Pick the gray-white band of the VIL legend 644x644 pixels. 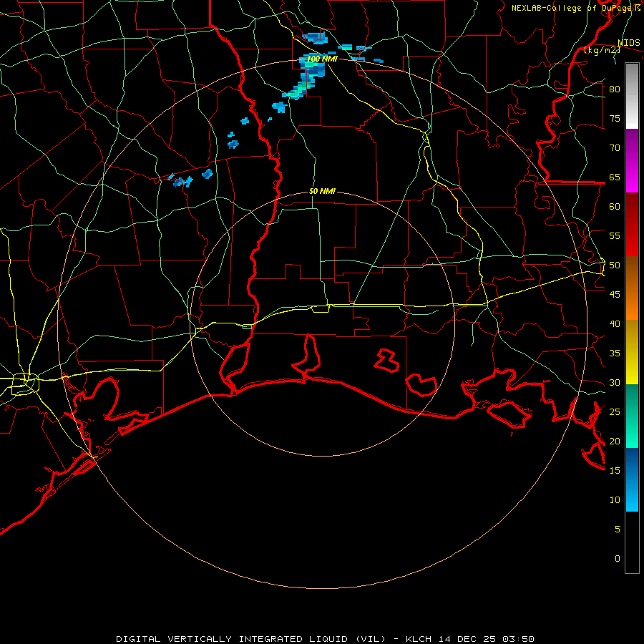[x=632, y=96]
